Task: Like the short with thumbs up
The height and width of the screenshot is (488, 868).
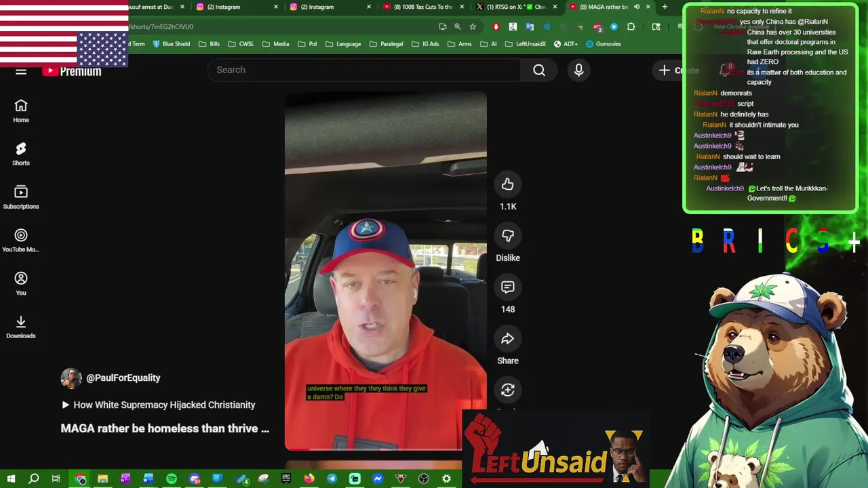Action: coord(508,184)
